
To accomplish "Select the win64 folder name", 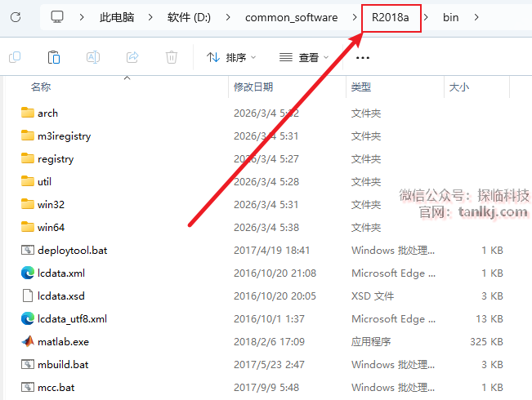I will point(51,228).
